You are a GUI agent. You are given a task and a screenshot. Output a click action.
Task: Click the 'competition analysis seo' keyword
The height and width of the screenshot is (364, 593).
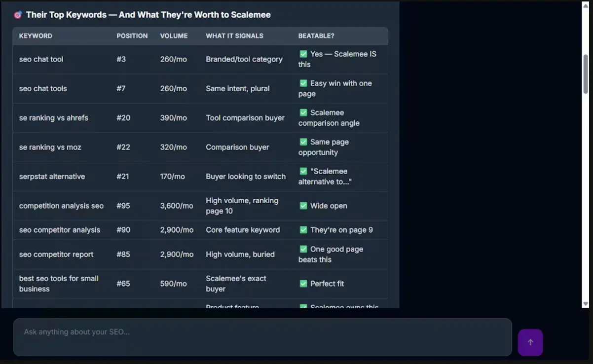point(61,206)
